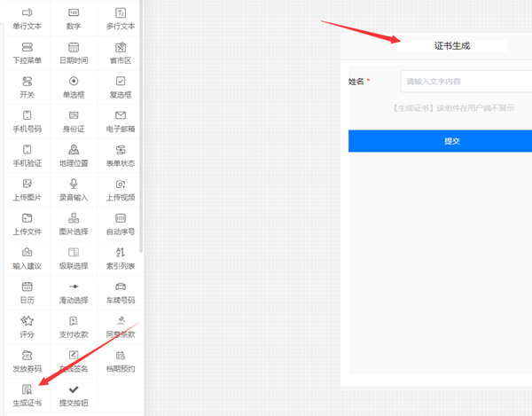This screenshot has width=532, height=416.
Task: Add the 日期时间 date-time component
Action: point(74,53)
